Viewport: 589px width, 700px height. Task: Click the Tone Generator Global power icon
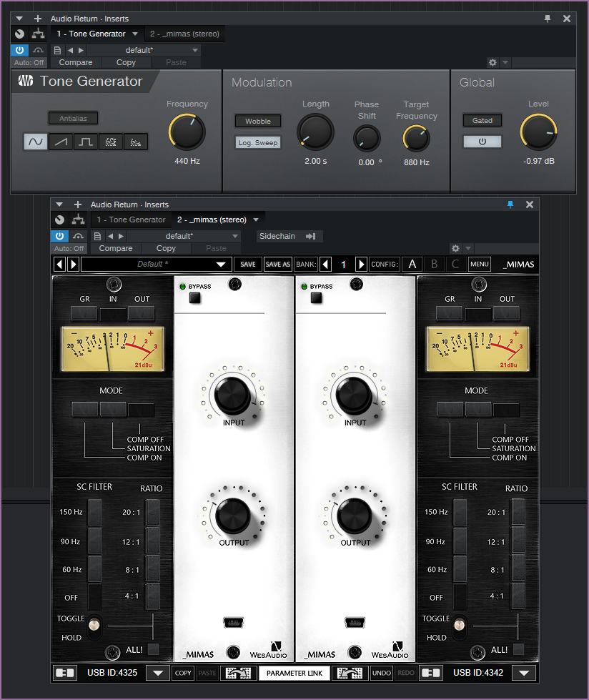(482, 142)
